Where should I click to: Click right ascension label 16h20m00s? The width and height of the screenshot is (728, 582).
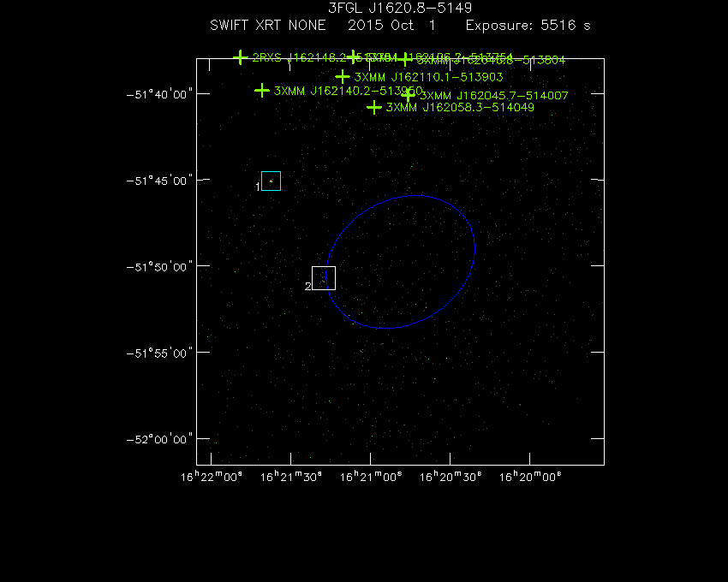tap(530, 477)
